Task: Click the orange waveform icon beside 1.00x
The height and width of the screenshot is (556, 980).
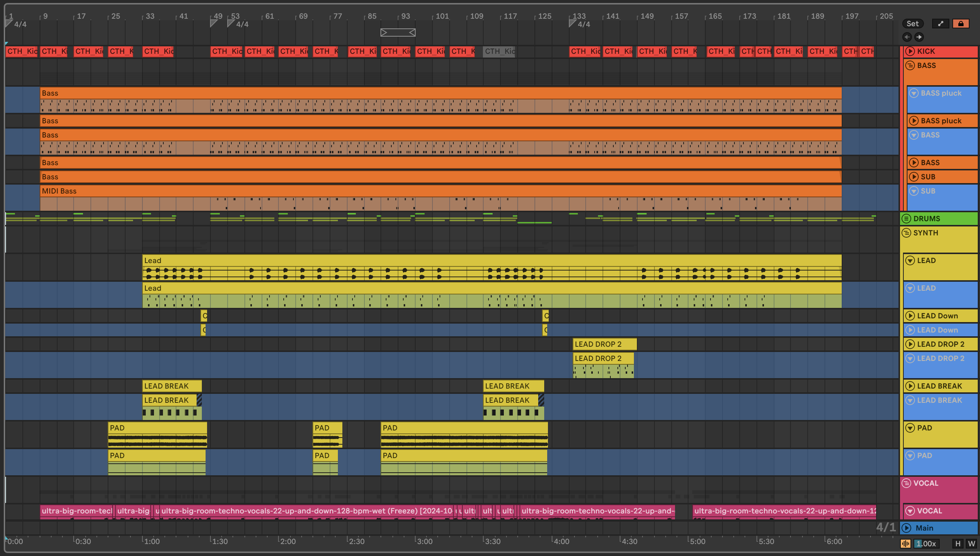Action: [x=906, y=544]
